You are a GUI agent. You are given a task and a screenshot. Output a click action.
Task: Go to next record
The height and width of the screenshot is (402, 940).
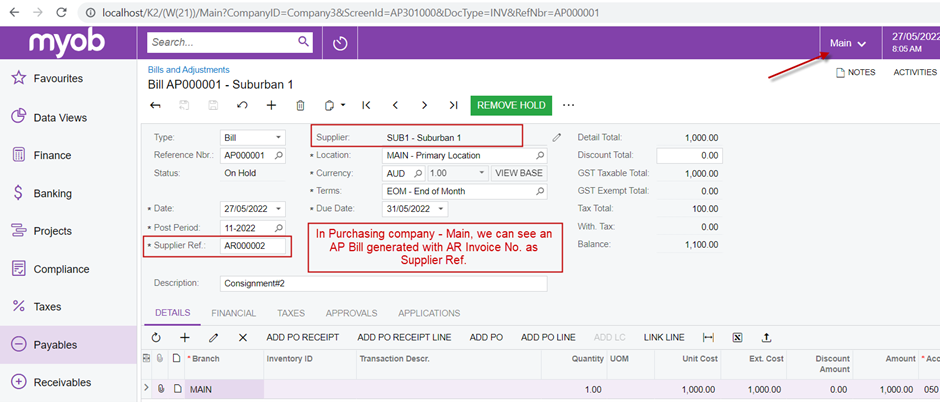tap(424, 105)
